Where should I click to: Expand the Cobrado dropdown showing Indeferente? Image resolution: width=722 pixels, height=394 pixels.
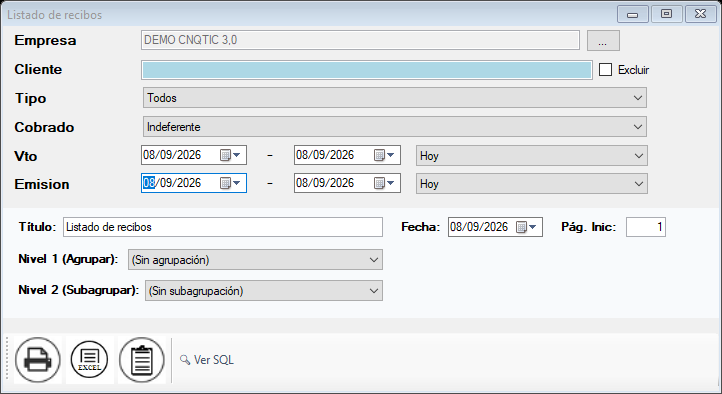395,127
